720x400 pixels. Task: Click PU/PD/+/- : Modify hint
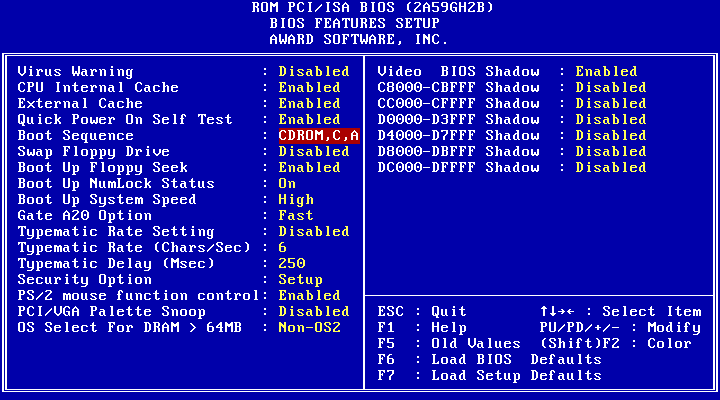(620, 327)
